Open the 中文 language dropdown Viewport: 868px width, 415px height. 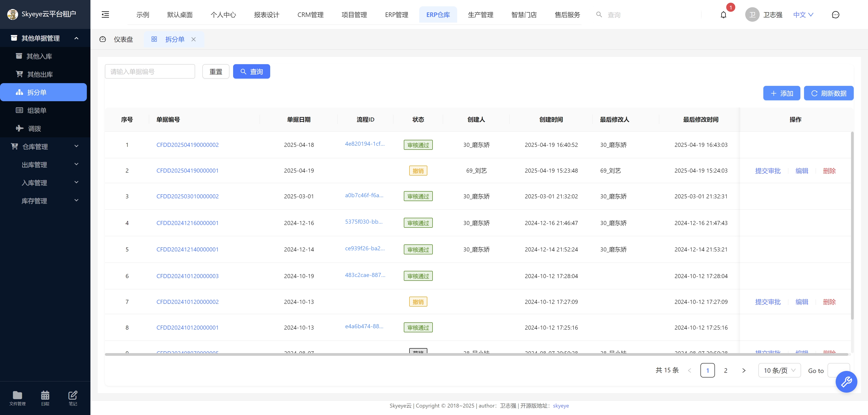pos(803,14)
